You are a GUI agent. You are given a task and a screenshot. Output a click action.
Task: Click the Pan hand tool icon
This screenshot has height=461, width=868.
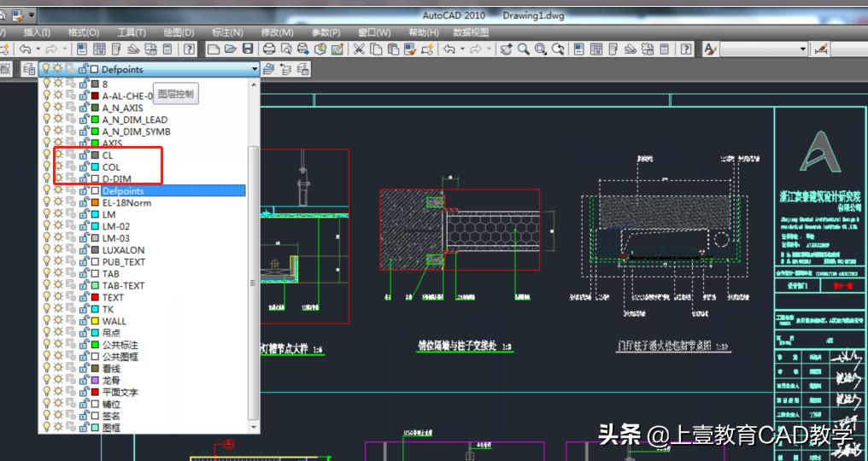click(x=506, y=50)
